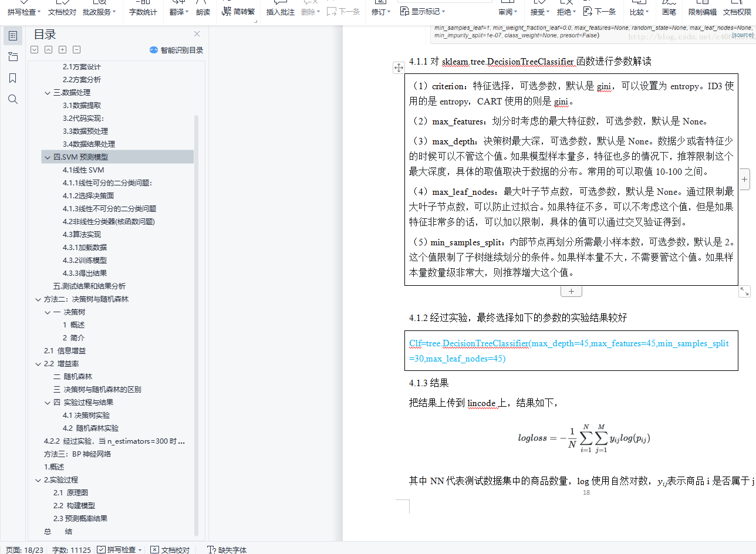The image size is (756, 554).
Task: Add a row with the plus below the table
Action: [x=571, y=291]
